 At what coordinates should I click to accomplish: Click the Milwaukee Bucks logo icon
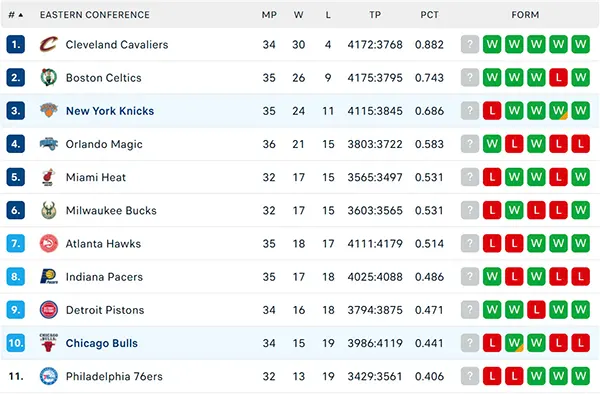click(49, 210)
